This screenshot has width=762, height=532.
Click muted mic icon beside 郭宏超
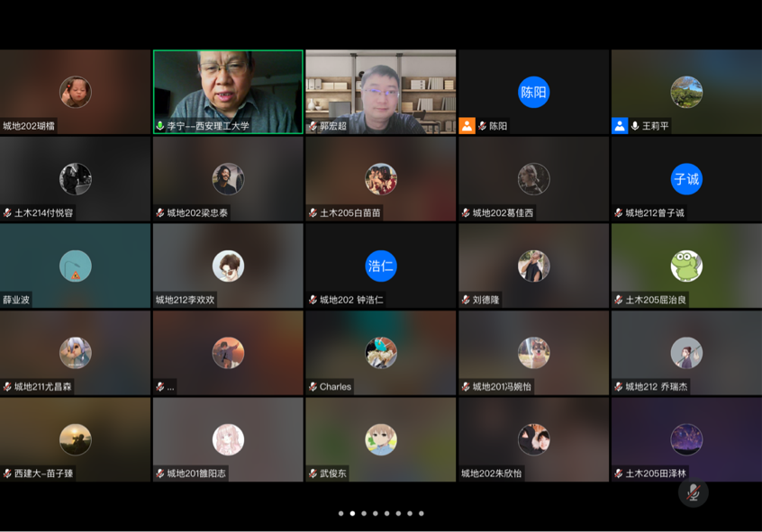(x=313, y=126)
